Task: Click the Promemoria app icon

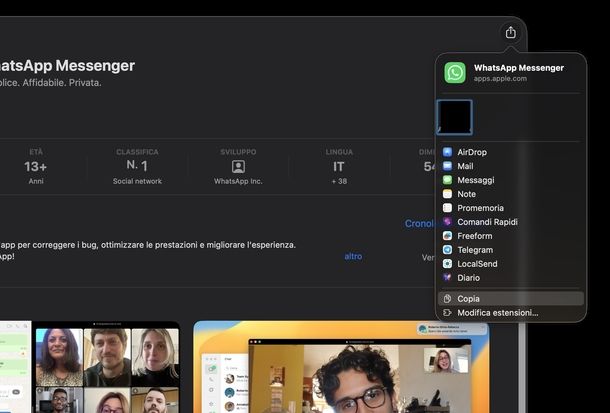Action: tap(447, 208)
